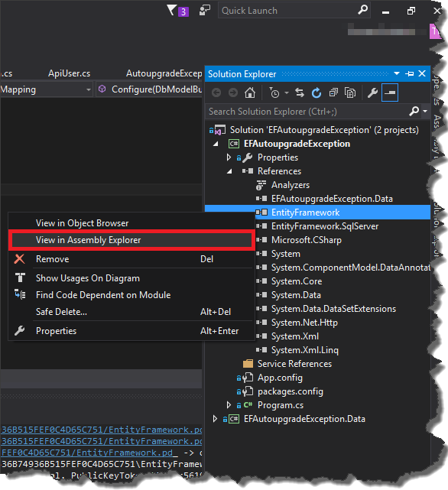
Task: Toggle Show All Files icon
Action: 350,92
